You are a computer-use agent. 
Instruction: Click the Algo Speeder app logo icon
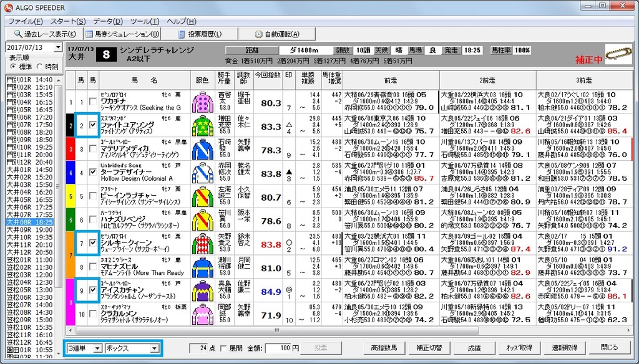[8, 7]
